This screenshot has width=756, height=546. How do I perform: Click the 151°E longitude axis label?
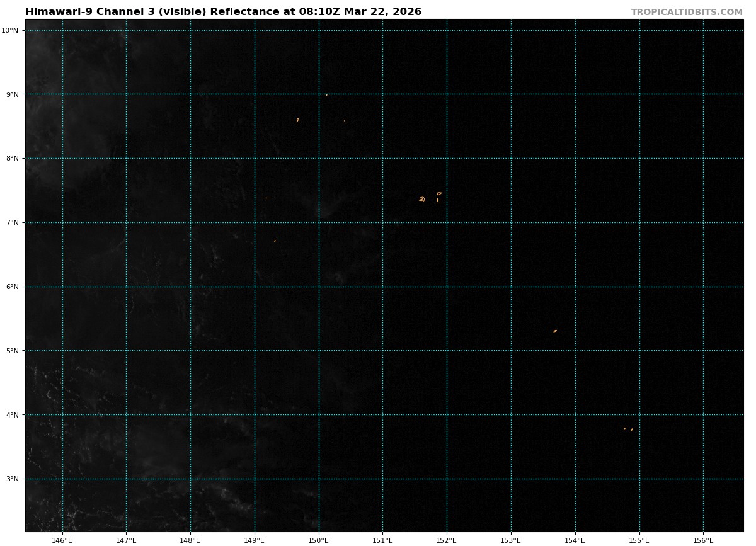pos(382,540)
